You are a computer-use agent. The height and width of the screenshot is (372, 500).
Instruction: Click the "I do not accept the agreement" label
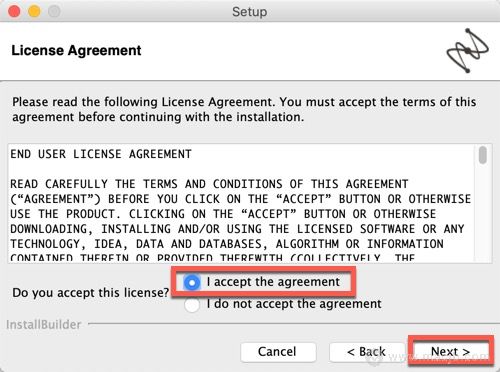(x=294, y=304)
